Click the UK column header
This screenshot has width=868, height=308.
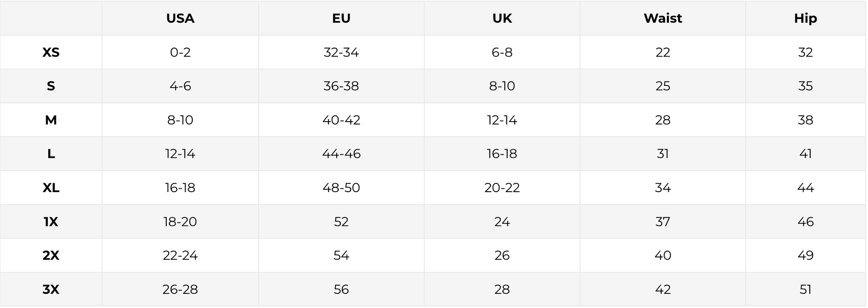pyautogui.click(x=502, y=18)
